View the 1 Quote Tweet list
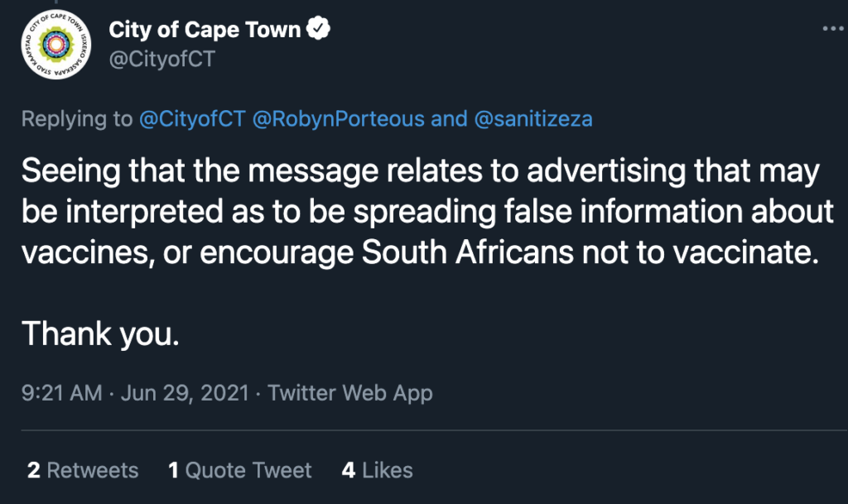Image resolution: width=848 pixels, height=504 pixels. point(240,471)
